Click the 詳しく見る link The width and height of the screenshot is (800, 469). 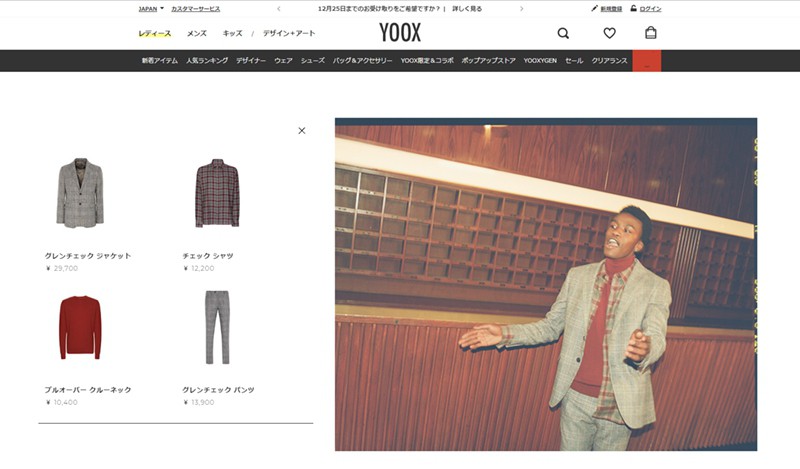(467, 9)
